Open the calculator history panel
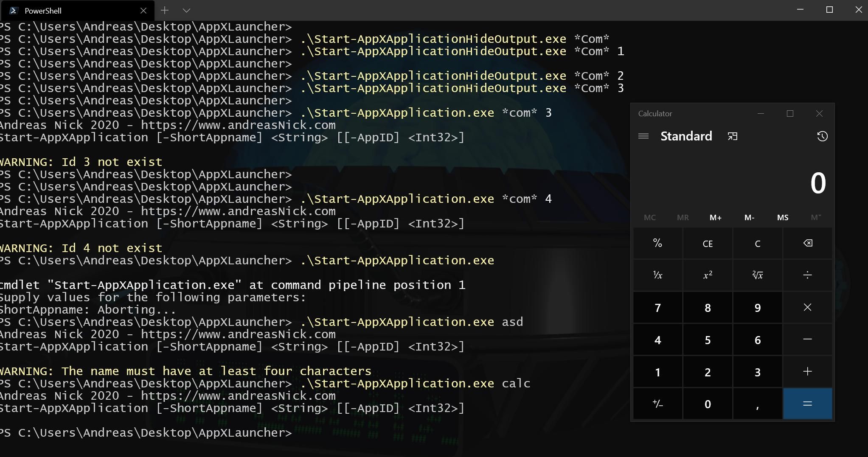This screenshot has width=868, height=457. pyautogui.click(x=822, y=136)
